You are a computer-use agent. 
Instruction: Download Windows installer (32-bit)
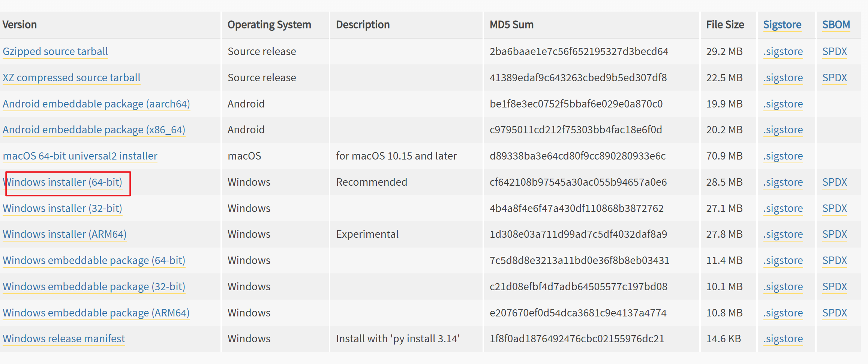click(x=62, y=208)
